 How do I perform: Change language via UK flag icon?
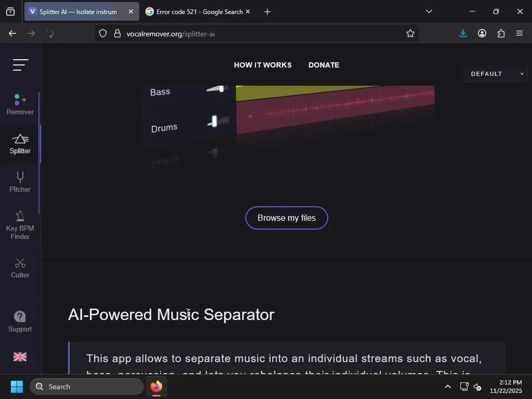tap(20, 356)
